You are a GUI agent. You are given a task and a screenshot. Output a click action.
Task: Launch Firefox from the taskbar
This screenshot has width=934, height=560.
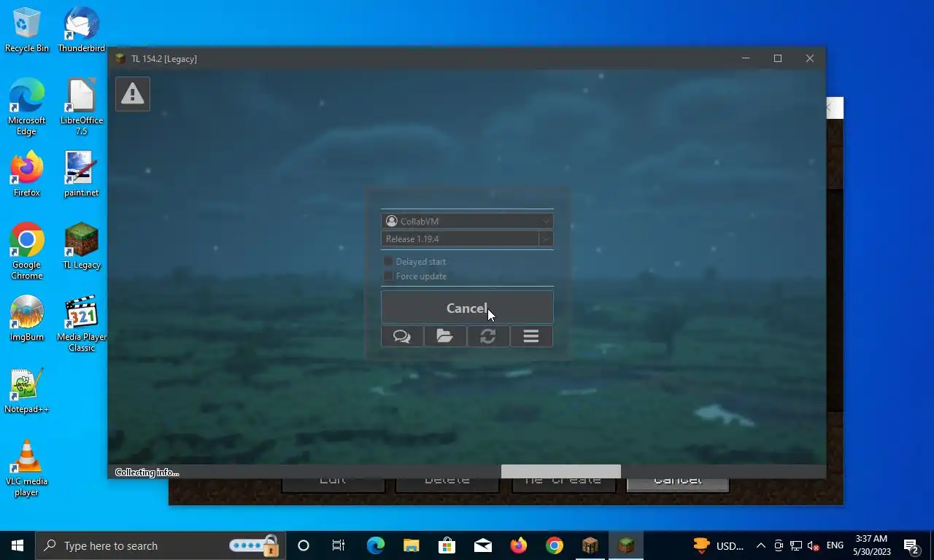[518, 545]
